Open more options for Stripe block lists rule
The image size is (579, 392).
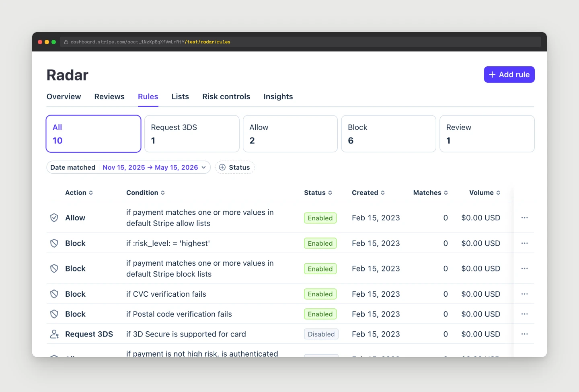(524, 269)
